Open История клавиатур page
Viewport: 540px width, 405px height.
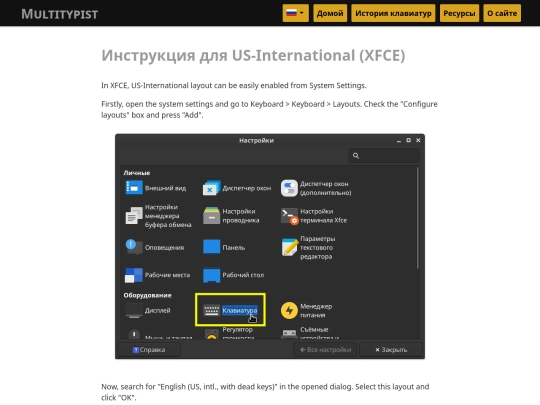(x=393, y=13)
